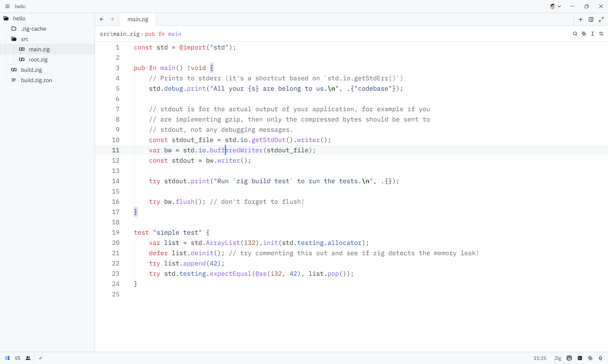Go back in navigation history
The height and width of the screenshot is (364, 608).
[102, 19]
